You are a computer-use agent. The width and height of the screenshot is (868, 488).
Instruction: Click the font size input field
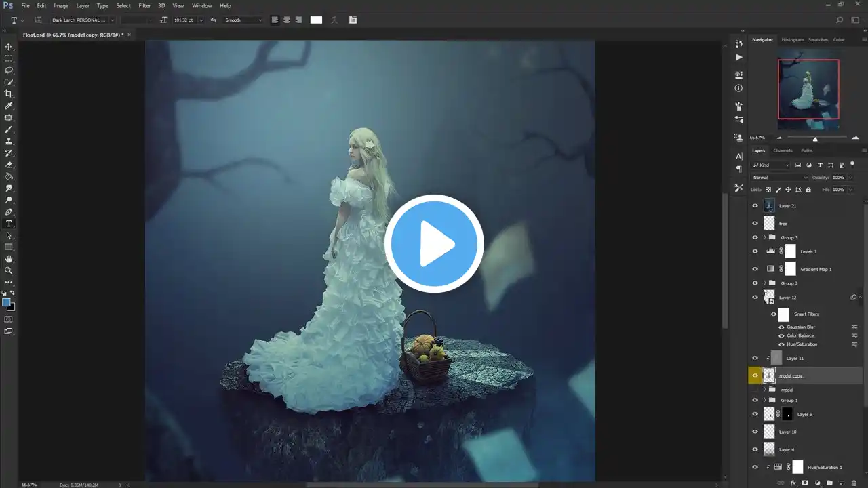coord(184,20)
